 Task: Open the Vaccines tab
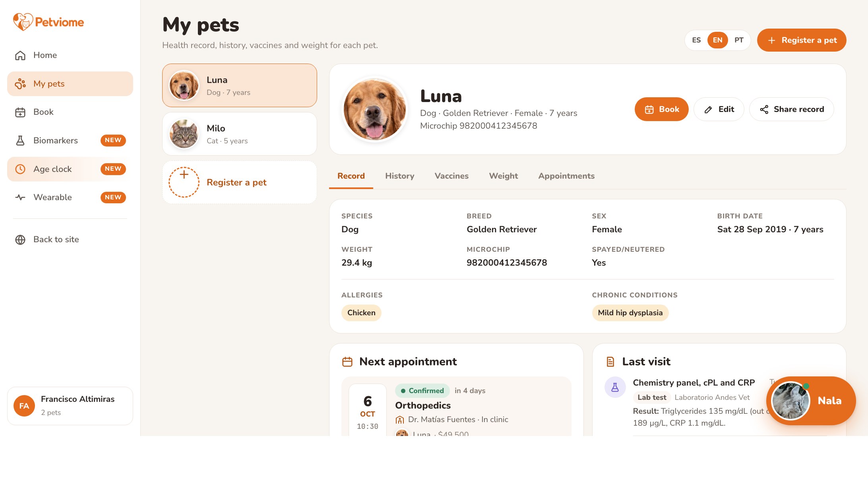point(451,176)
